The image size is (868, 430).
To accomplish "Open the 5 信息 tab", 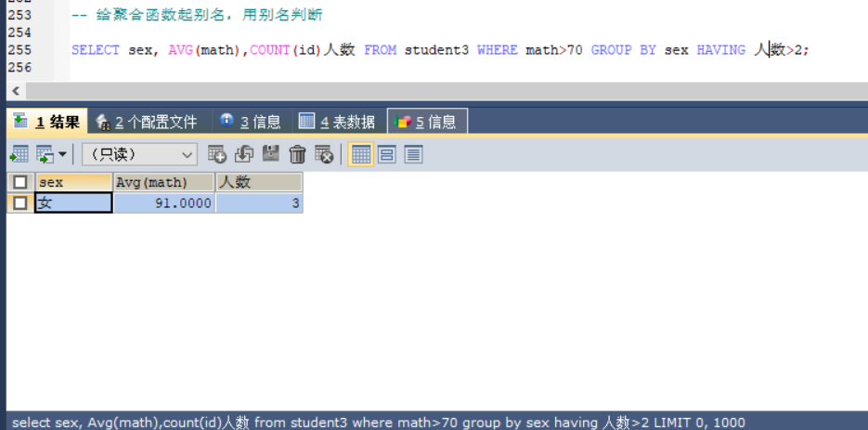I will [427, 122].
